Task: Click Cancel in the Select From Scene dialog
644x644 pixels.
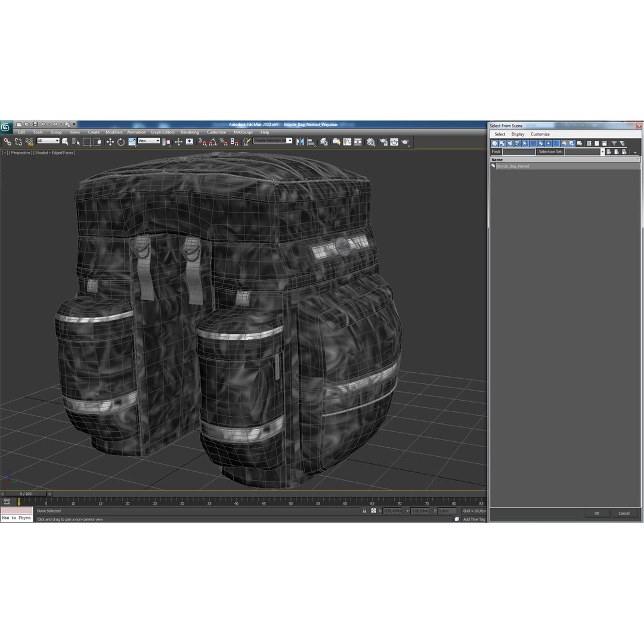Action: (624, 513)
